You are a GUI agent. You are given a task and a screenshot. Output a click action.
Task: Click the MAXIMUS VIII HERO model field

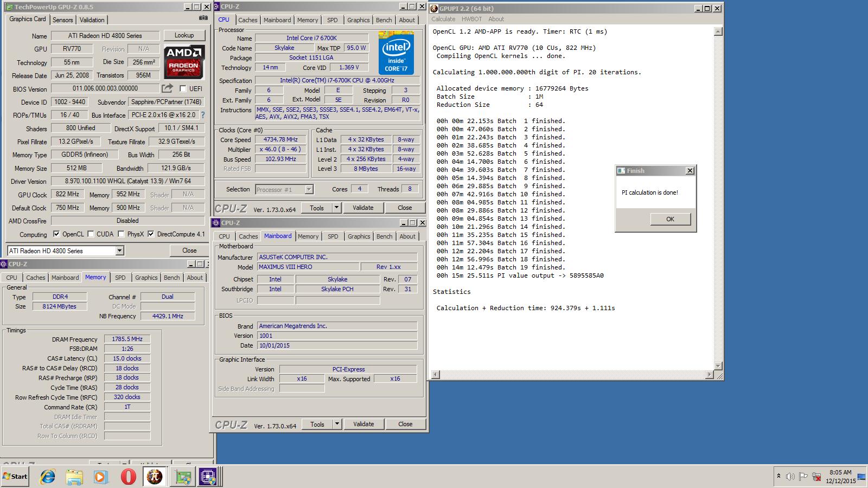click(308, 267)
